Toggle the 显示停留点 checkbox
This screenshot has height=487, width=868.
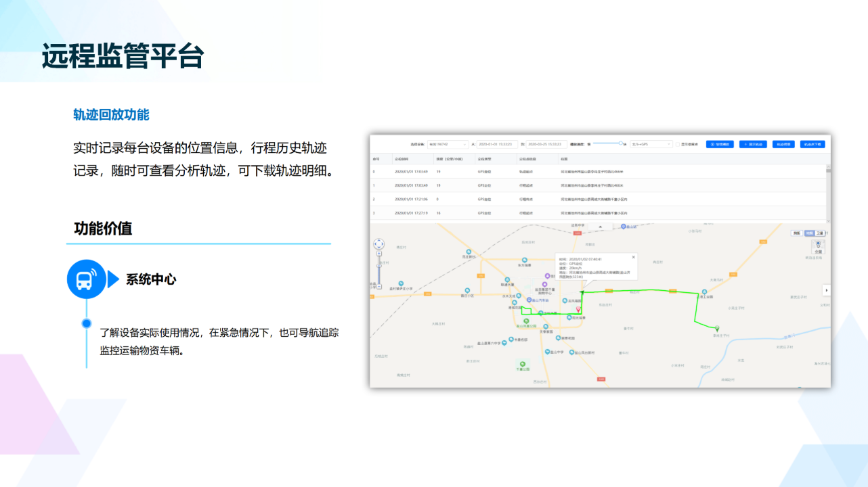(678, 144)
